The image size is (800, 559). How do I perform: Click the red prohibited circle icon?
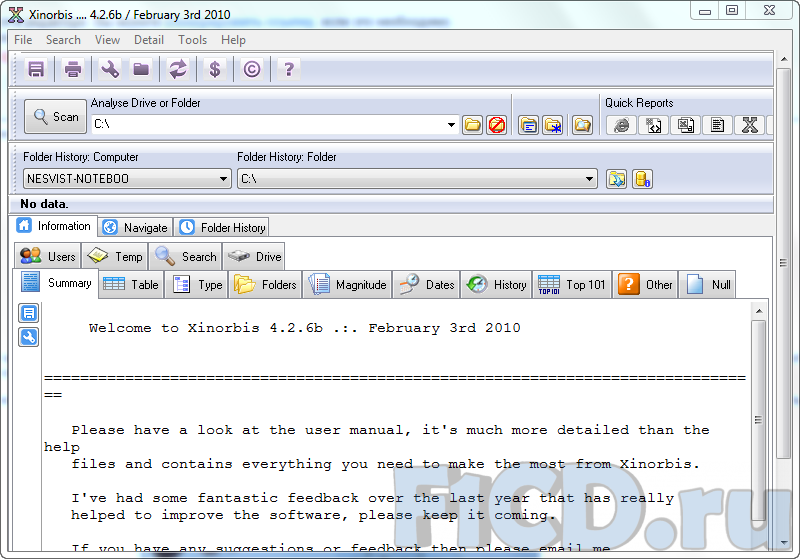click(496, 124)
